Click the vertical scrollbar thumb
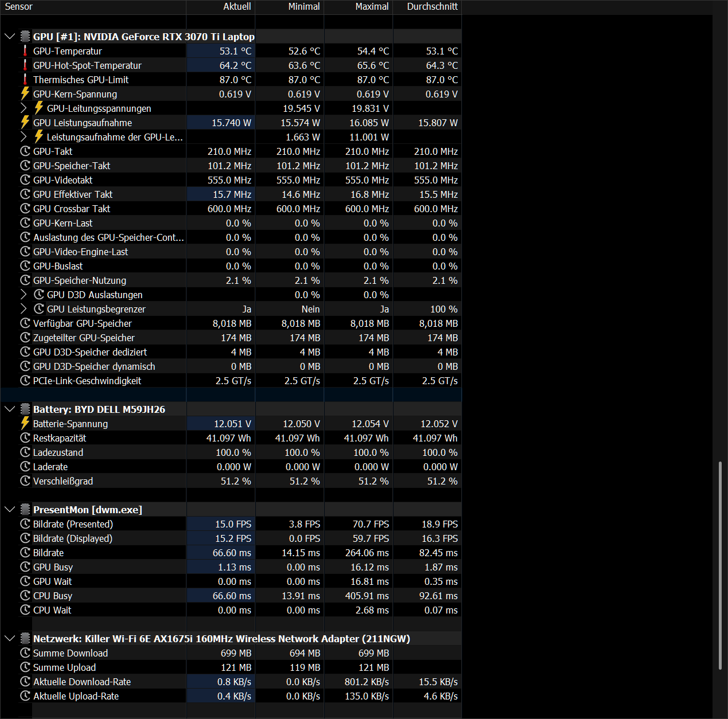 click(720, 565)
